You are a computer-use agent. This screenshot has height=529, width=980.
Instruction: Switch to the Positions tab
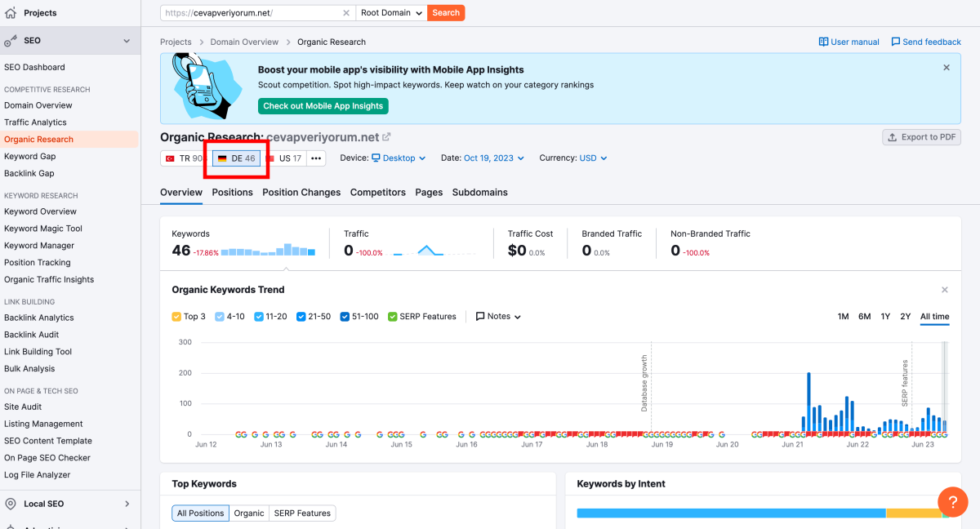pos(233,193)
